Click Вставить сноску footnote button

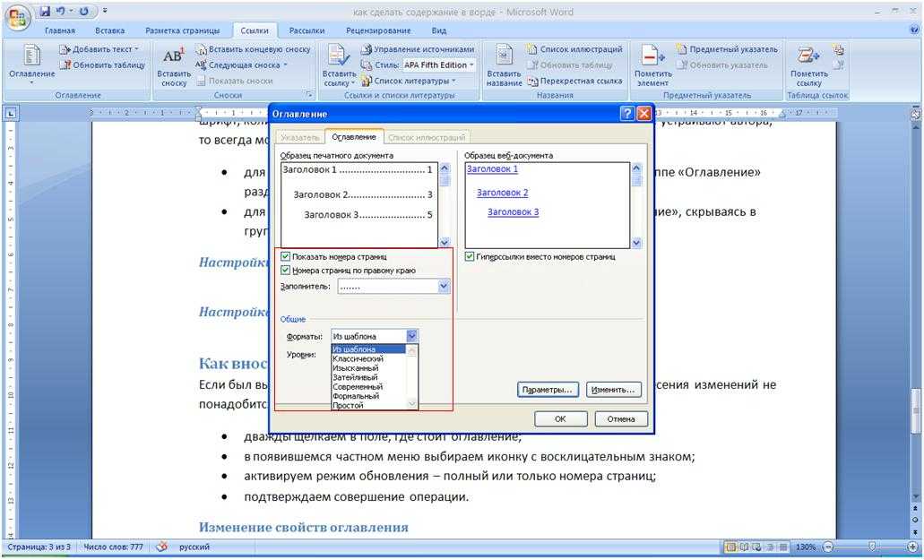tap(173, 66)
